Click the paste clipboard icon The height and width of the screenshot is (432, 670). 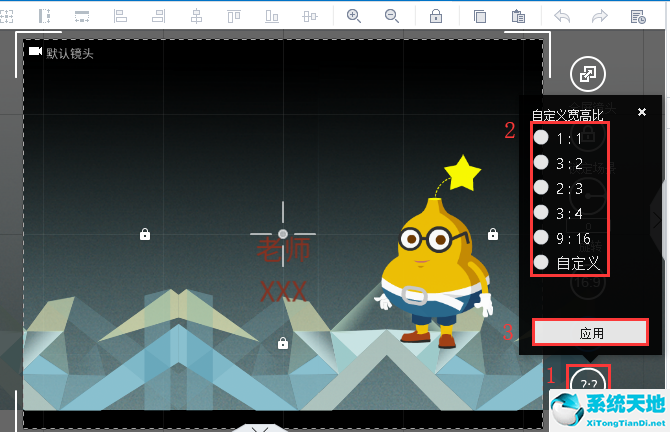[x=518, y=16]
